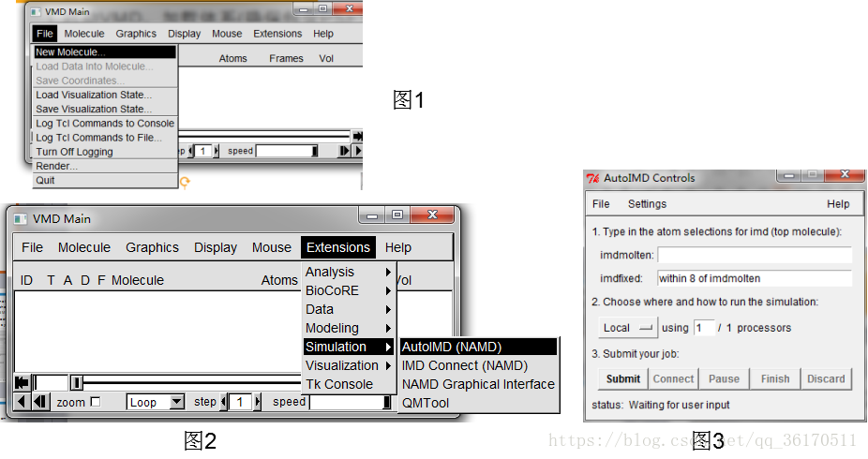868x459 pixels.
Task: Click the processors count input field
Action: point(704,328)
